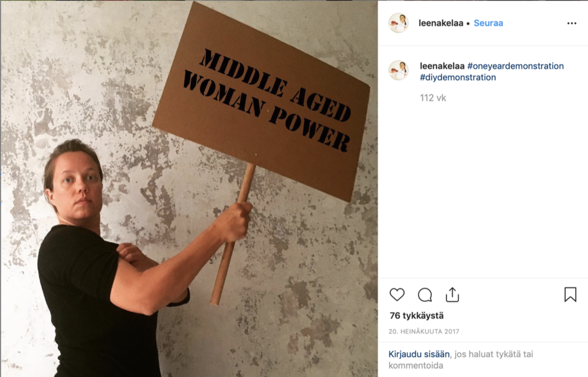View the 76 tykkäystä likes list

coord(416,316)
